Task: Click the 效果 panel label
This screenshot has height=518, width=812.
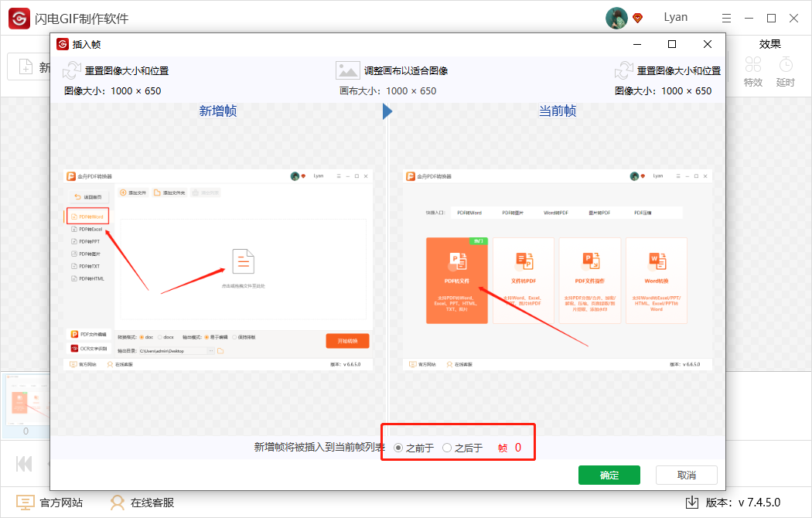Action: 769,44
